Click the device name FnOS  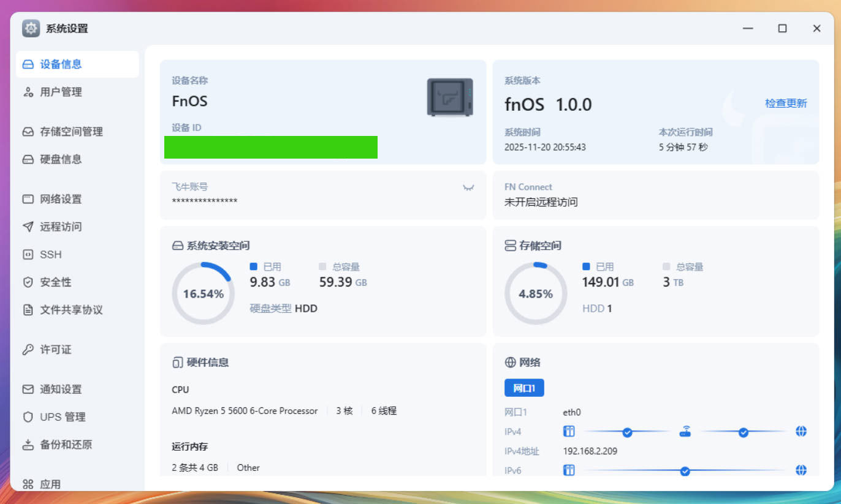pyautogui.click(x=190, y=101)
